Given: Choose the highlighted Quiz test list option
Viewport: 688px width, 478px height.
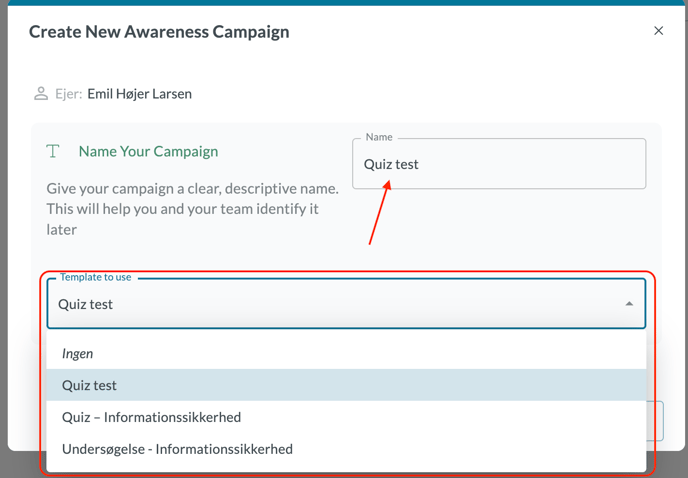Looking at the screenshot, I should 89,385.
